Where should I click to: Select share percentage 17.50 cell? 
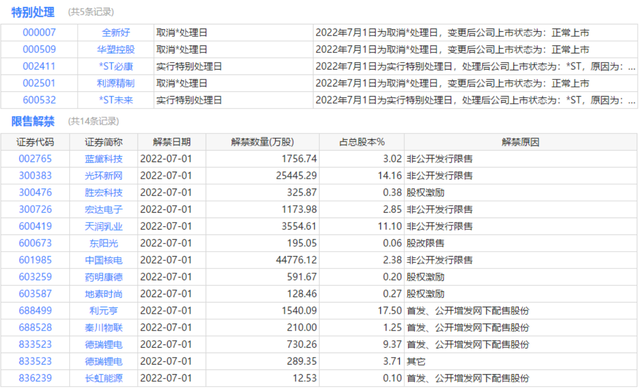[x=362, y=311]
